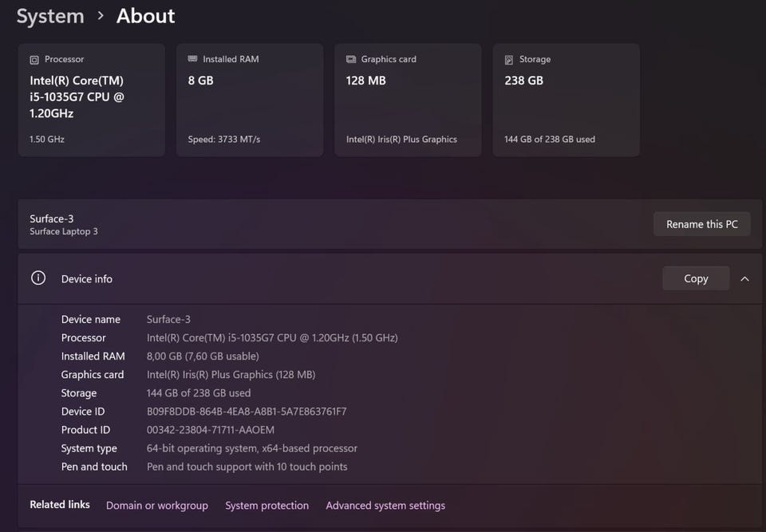Click the "Device name" row label
The width and height of the screenshot is (766, 532).
point(91,320)
